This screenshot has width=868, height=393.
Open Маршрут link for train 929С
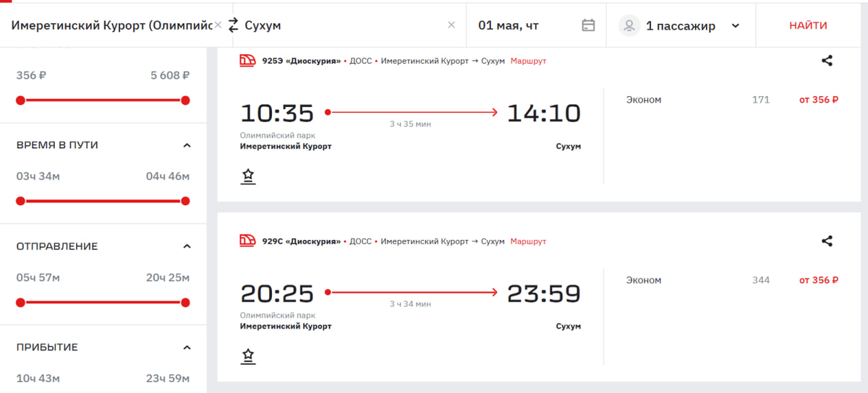click(x=528, y=241)
